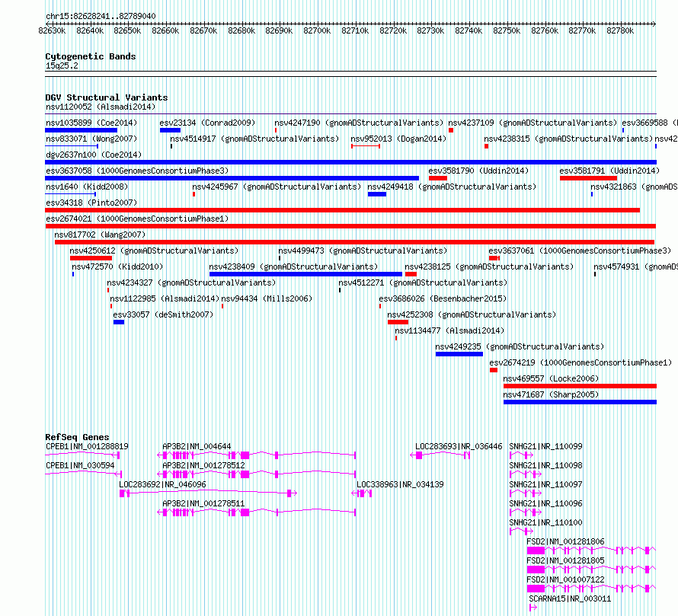
Task: Select the blue bar under esv23134
Action: click(170, 130)
